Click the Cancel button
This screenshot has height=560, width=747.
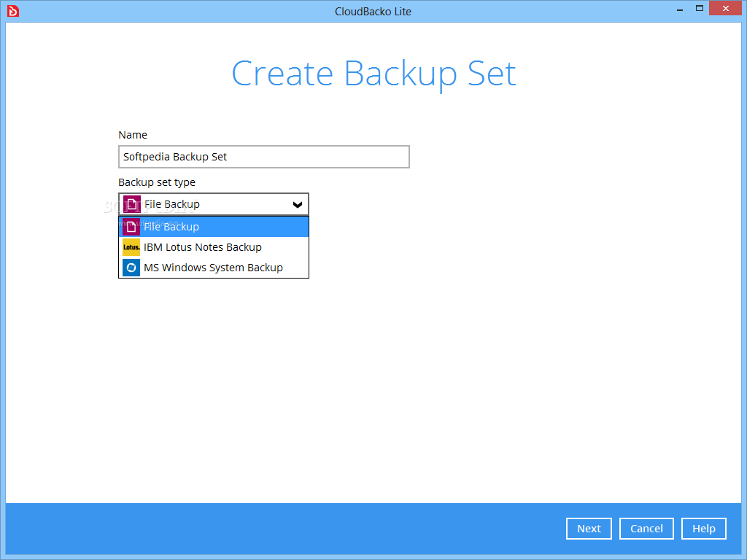click(646, 529)
